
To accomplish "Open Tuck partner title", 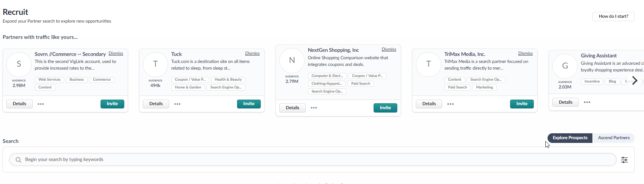I will point(177,54).
